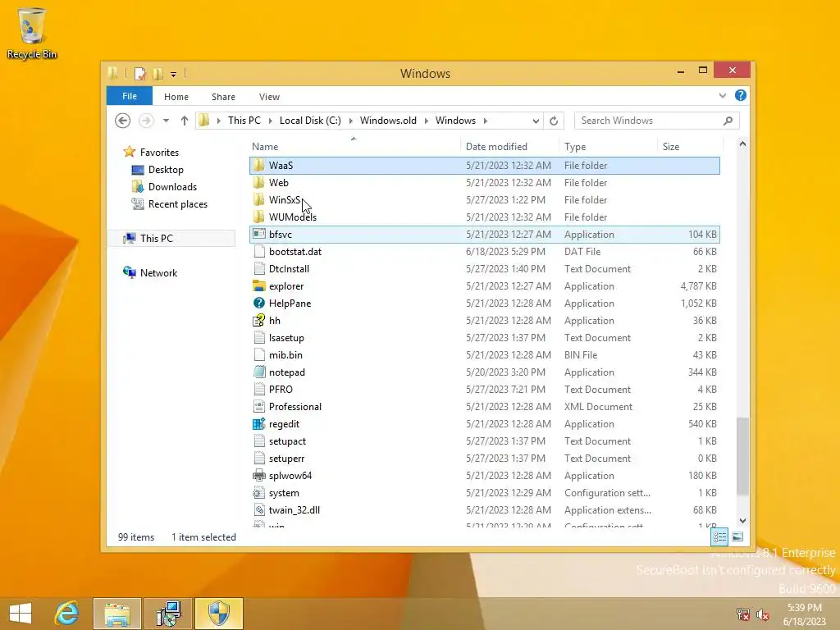Screen dimensions: 840x630
Task: Select the Web folder icon
Action: click(x=258, y=183)
